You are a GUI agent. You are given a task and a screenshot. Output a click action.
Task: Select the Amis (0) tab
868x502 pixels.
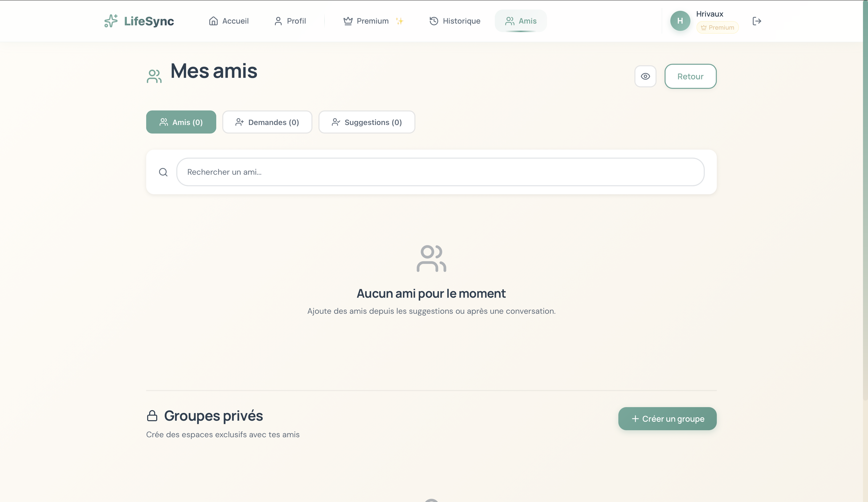pyautogui.click(x=181, y=122)
